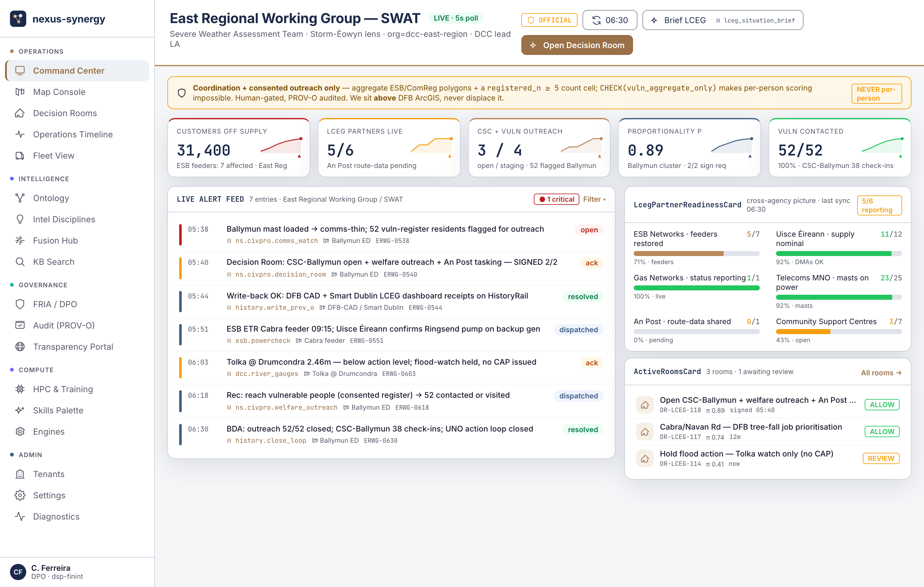Open the Vuln Contacted KPI card
Image resolution: width=924 pixels, height=587 pixels.
pos(840,148)
